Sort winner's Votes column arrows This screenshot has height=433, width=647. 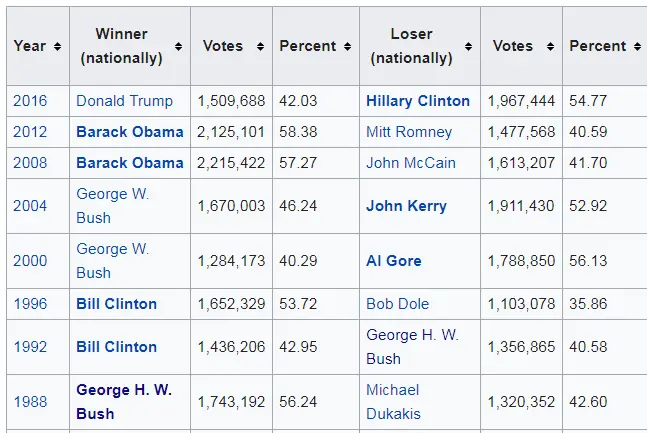pyautogui.click(x=260, y=47)
